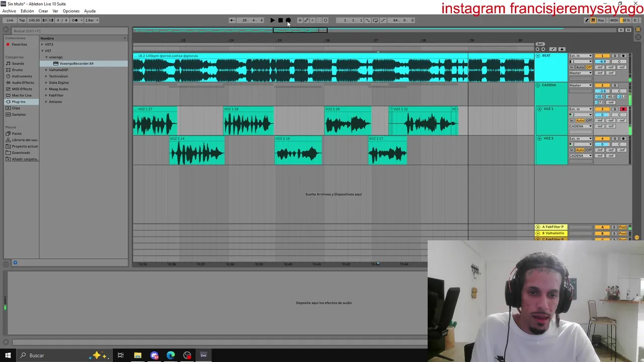Open the Edición menu
Screen dimensions: 644x362
click(x=27, y=11)
